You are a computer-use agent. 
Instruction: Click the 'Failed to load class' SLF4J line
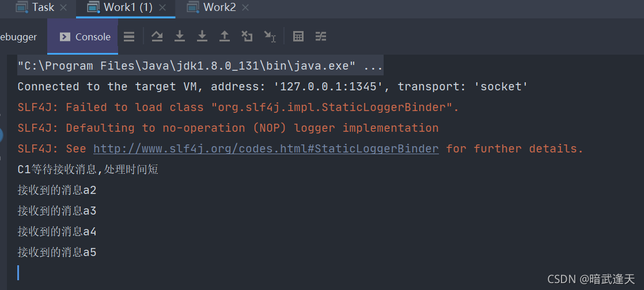coord(238,108)
